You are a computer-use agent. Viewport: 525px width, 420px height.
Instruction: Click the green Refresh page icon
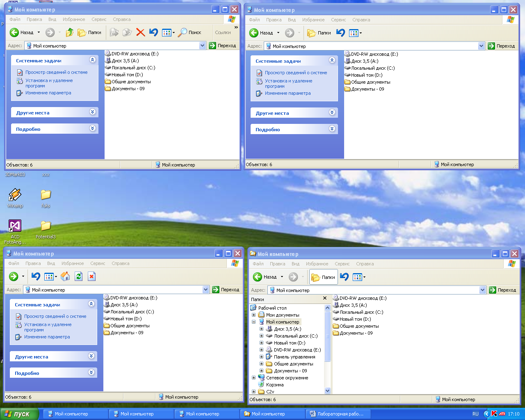[79, 276]
